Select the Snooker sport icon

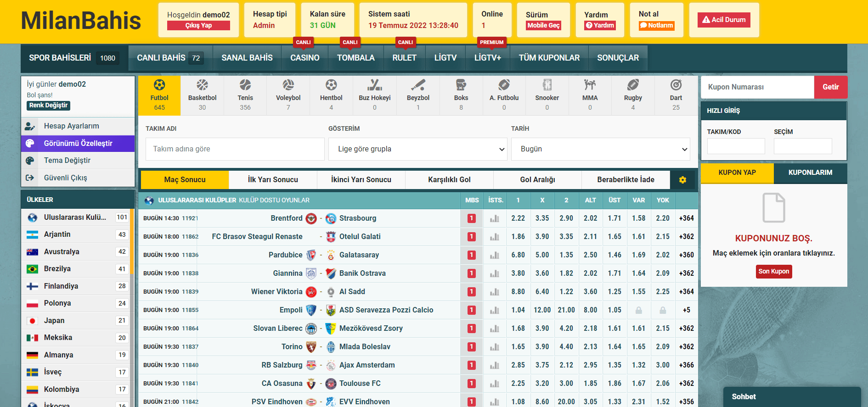547,85
